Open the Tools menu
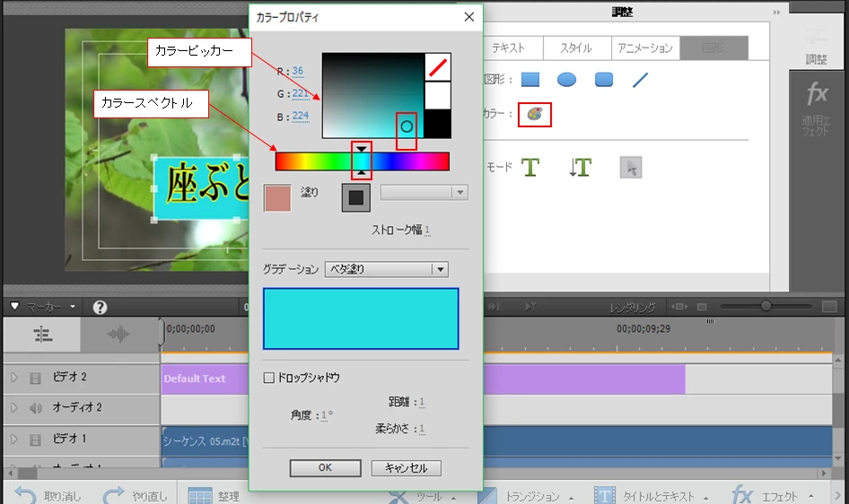The height and width of the screenshot is (504, 849). 424,496
